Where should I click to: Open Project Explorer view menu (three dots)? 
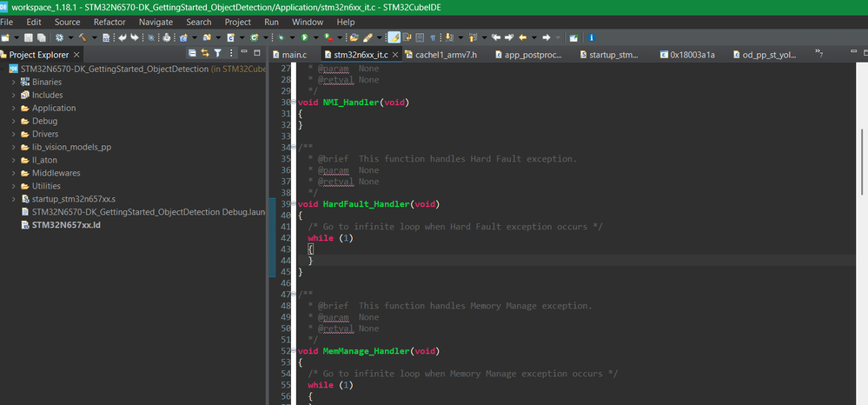(230, 54)
